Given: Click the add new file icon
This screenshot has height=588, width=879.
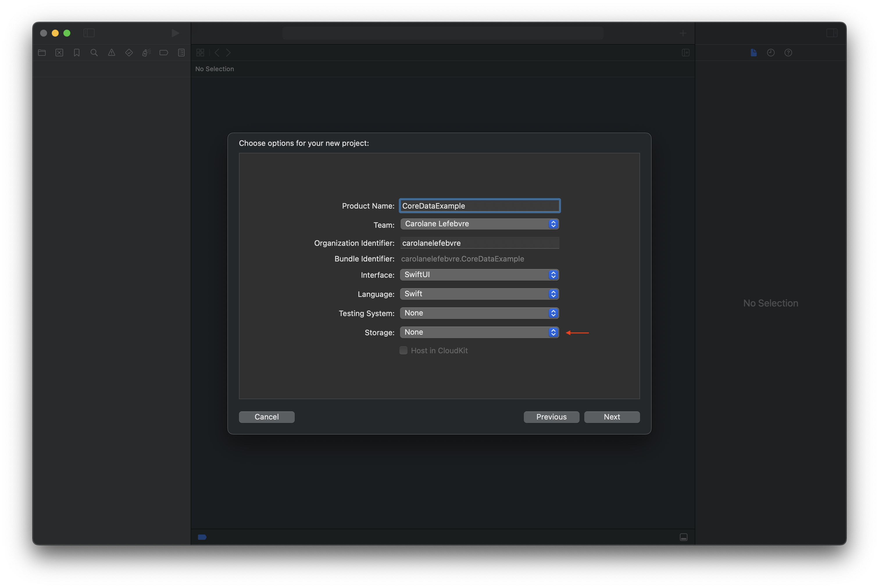Looking at the screenshot, I should 754,52.
